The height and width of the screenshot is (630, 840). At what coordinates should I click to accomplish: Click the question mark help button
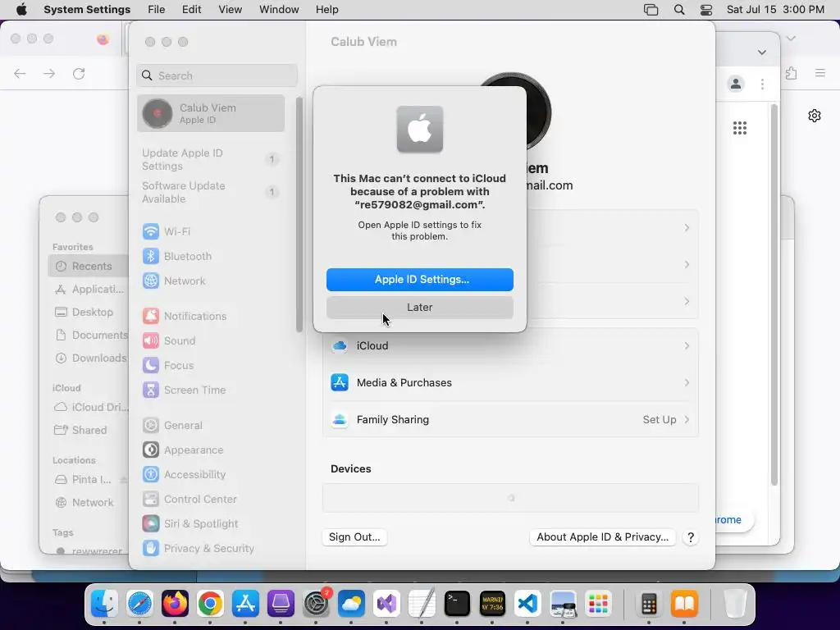(691, 537)
